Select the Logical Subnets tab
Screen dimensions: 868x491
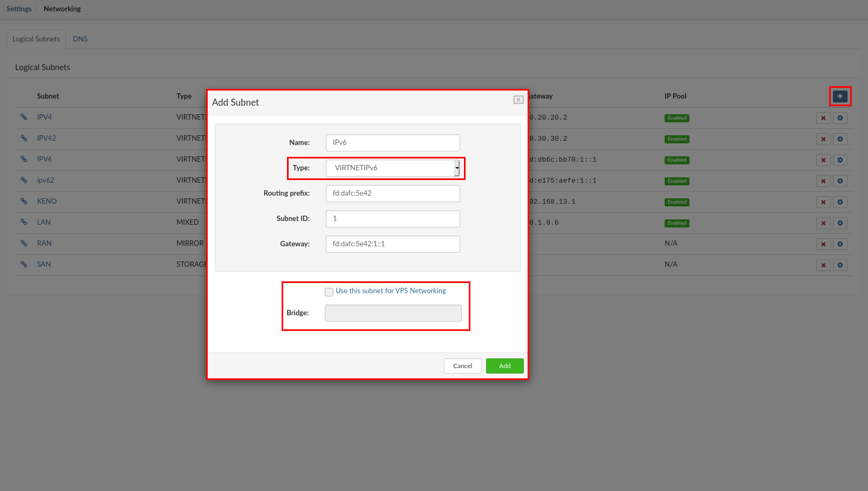[x=36, y=39]
